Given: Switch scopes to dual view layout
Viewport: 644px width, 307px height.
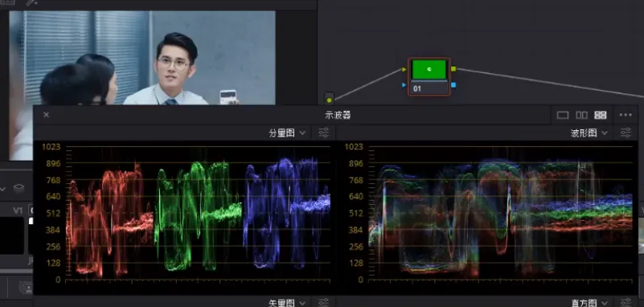Looking at the screenshot, I should [581, 116].
